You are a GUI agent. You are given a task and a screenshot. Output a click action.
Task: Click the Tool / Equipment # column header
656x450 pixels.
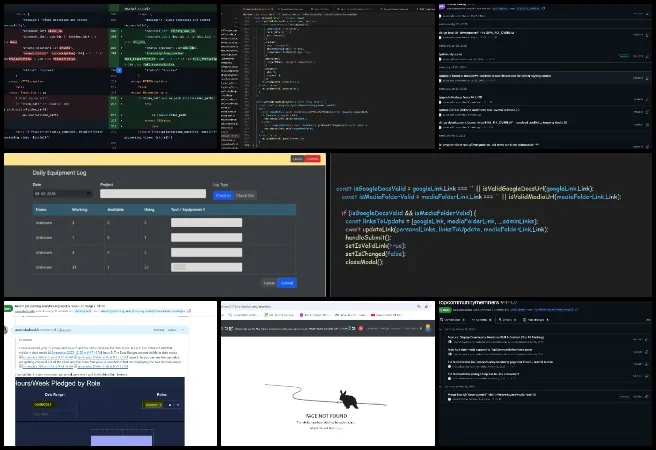(188, 210)
